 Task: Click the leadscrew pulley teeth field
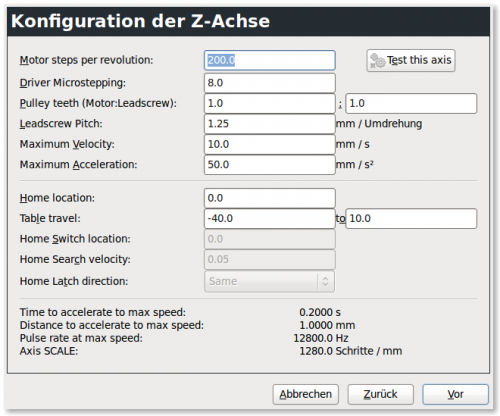pos(411,103)
